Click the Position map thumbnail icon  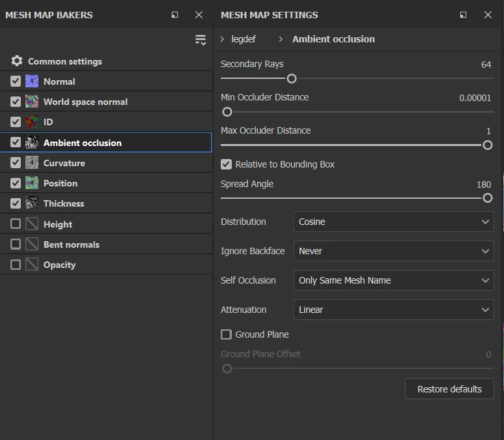tap(32, 183)
